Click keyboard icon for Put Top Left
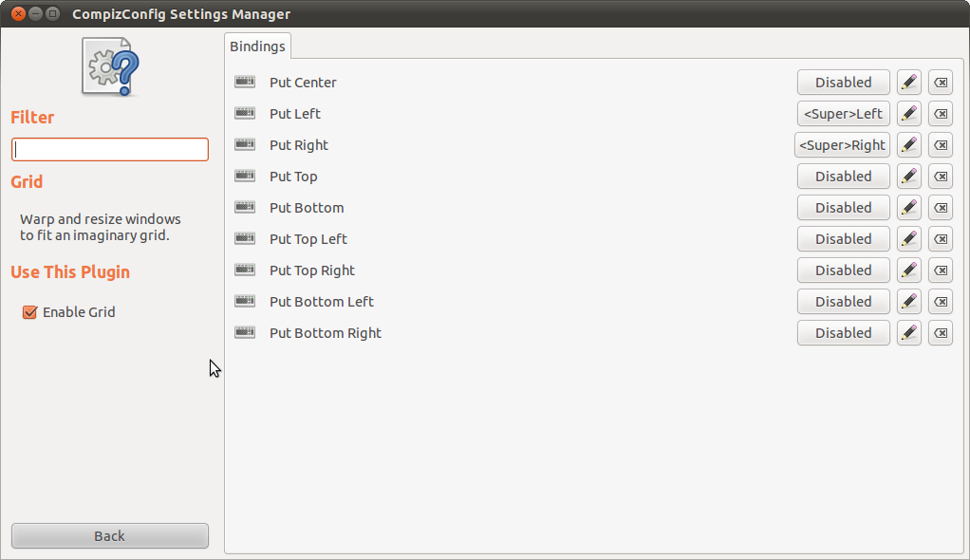 (x=245, y=238)
